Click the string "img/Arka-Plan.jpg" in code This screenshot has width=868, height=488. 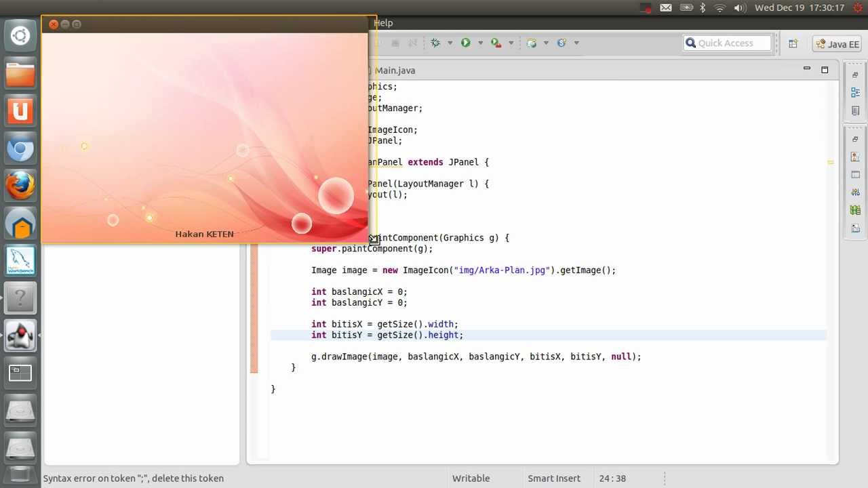point(502,270)
